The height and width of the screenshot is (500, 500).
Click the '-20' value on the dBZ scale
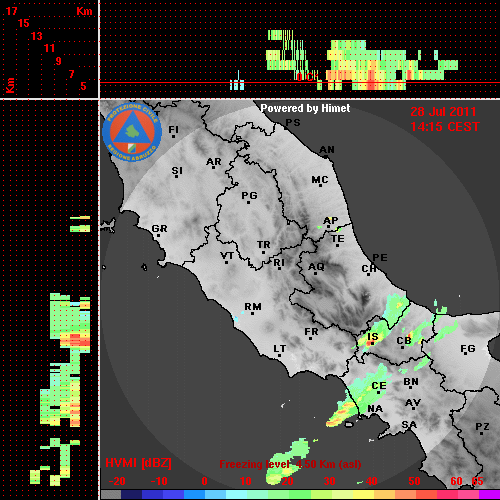(x=117, y=481)
